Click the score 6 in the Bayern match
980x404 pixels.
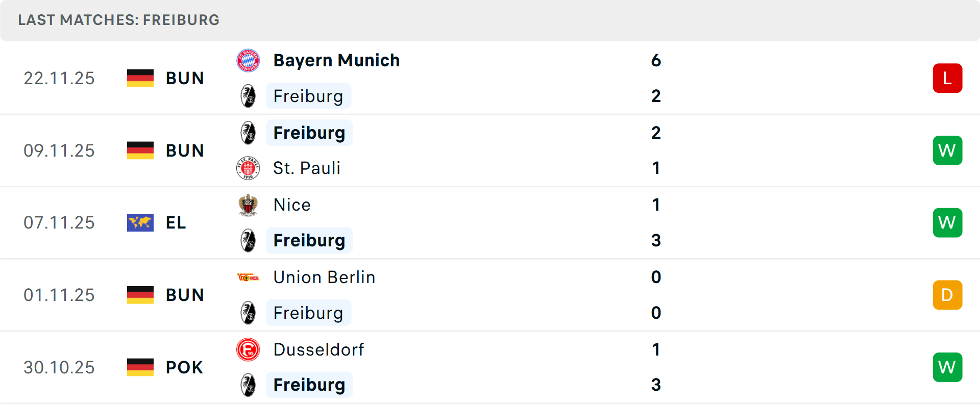coord(656,60)
